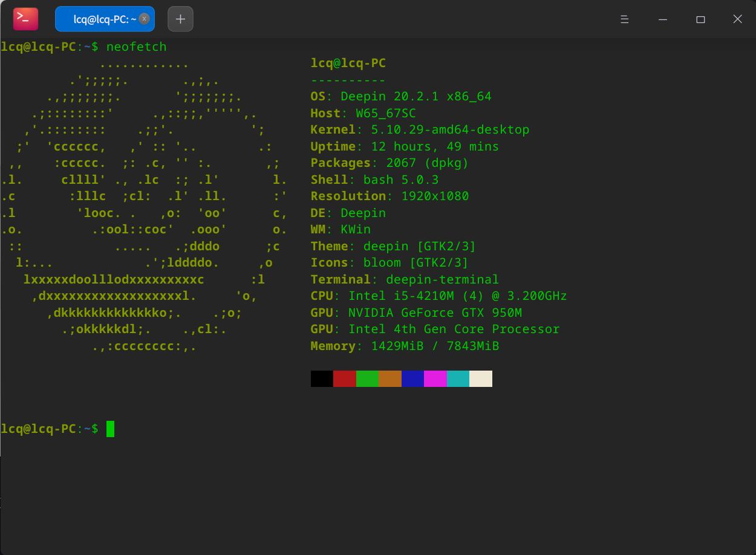Click the 'WM: KWin' line
This screenshot has width=756, height=555.
(x=341, y=229)
